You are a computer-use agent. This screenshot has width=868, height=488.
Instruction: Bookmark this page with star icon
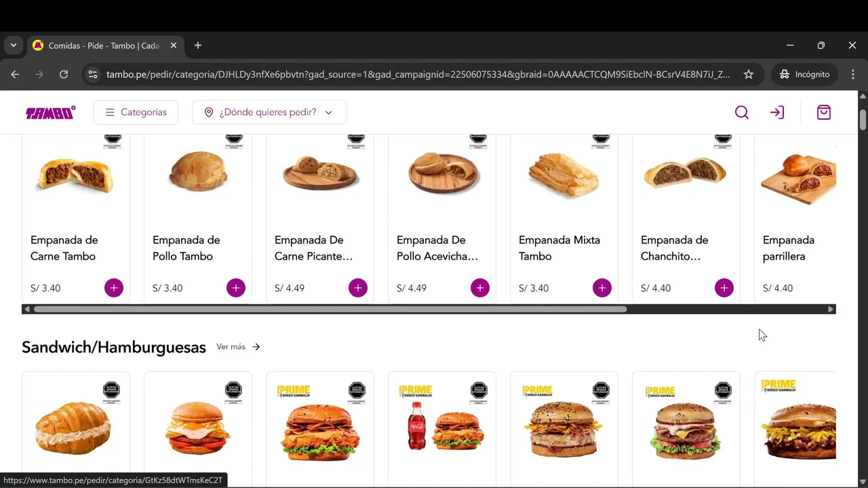[x=749, y=75]
